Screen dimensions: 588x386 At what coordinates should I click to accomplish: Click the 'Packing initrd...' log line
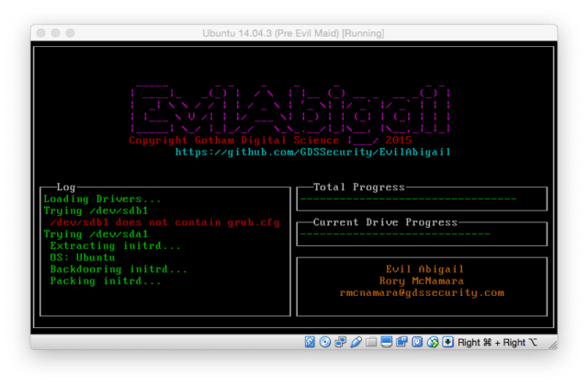[106, 281]
